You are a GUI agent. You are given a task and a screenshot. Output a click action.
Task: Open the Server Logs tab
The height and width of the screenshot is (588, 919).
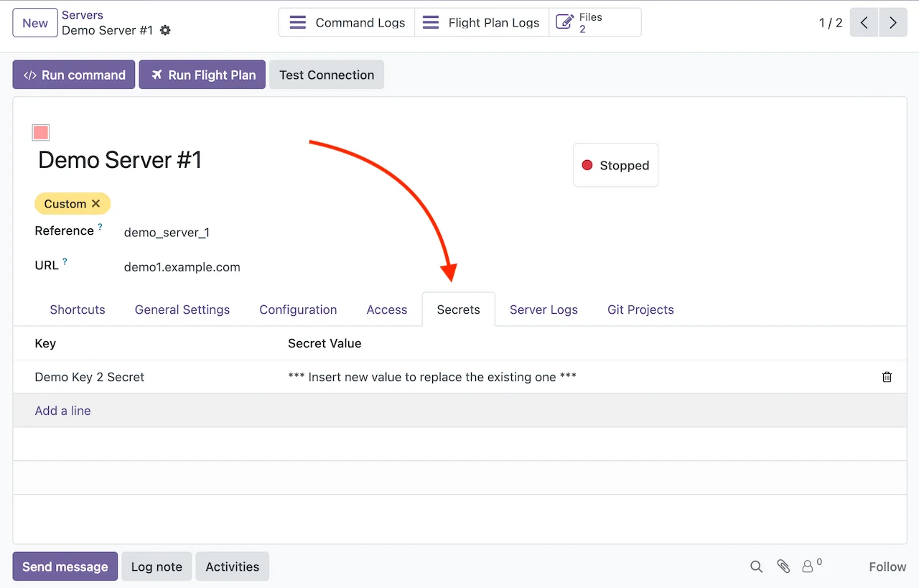click(544, 309)
